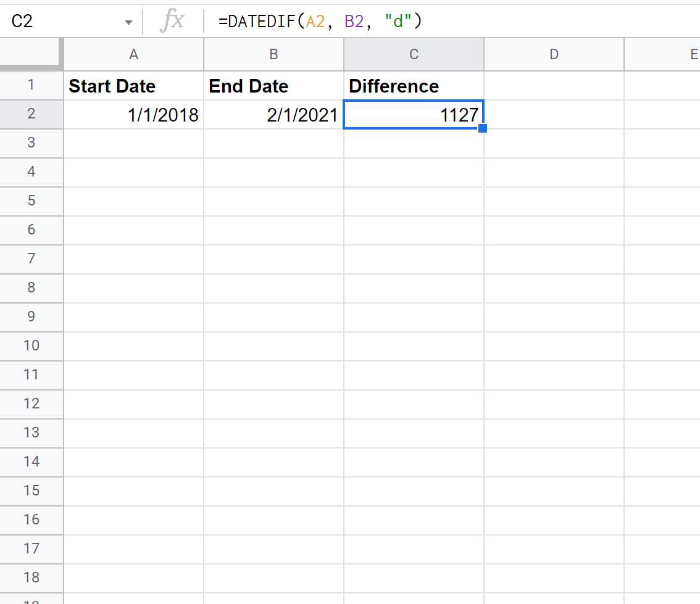Click the Name box showing C2

coord(62,22)
